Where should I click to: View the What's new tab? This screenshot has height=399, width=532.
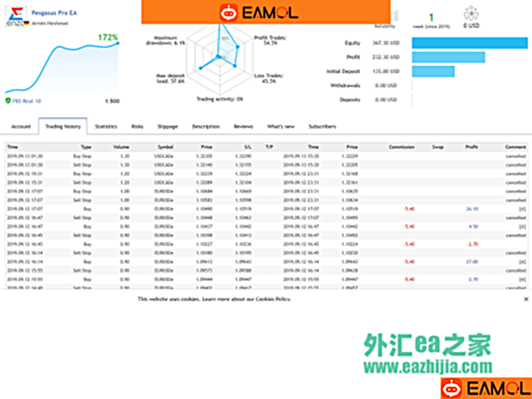coord(281,126)
